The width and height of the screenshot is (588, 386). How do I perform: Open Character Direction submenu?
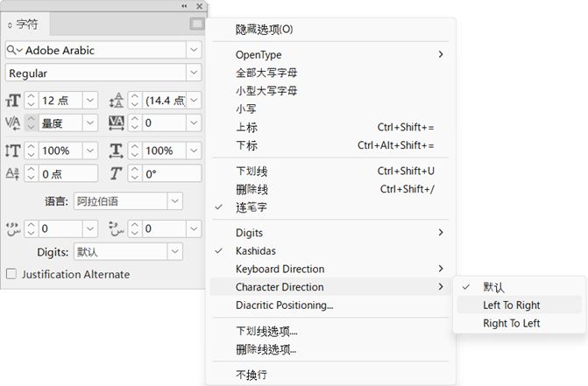[x=330, y=287]
